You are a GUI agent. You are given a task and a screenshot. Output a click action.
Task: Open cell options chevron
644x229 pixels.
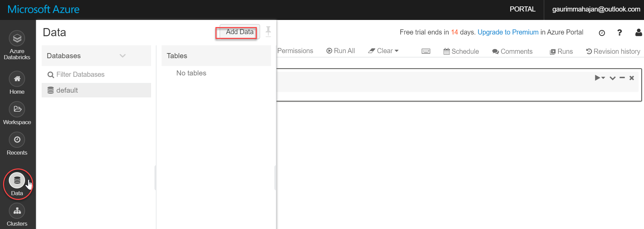pyautogui.click(x=612, y=78)
